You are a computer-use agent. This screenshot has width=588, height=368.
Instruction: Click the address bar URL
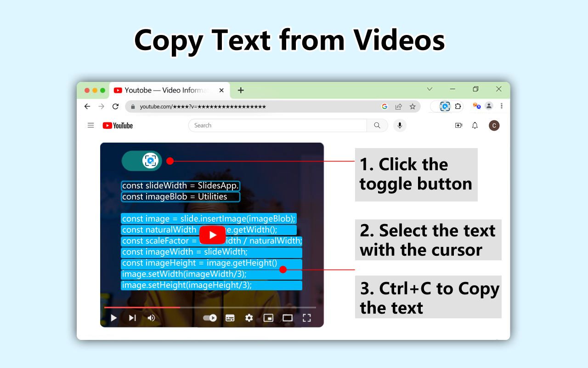click(203, 107)
